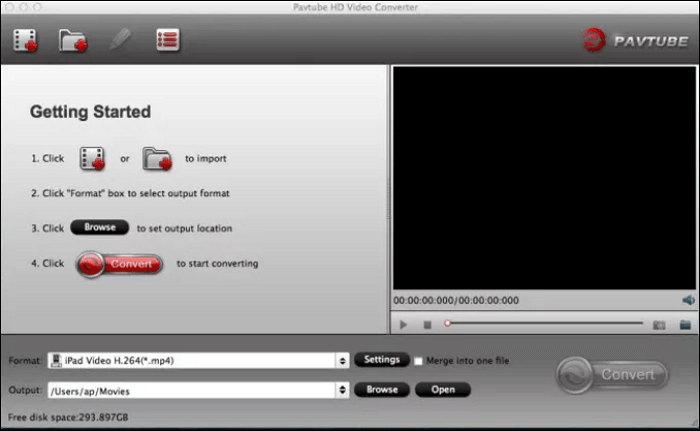Click the Browse pill in step 3
The height and width of the screenshot is (431, 700).
click(x=100, y=227)
